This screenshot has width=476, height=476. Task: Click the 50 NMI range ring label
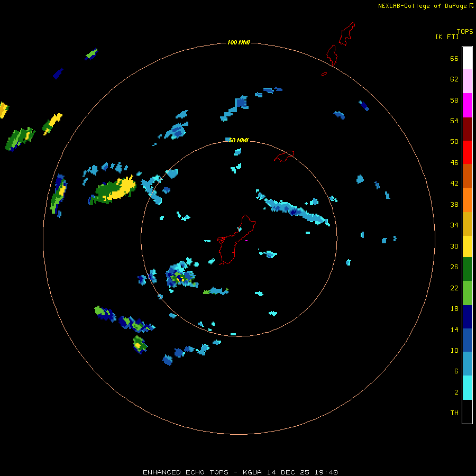click(x=239, y=140)
